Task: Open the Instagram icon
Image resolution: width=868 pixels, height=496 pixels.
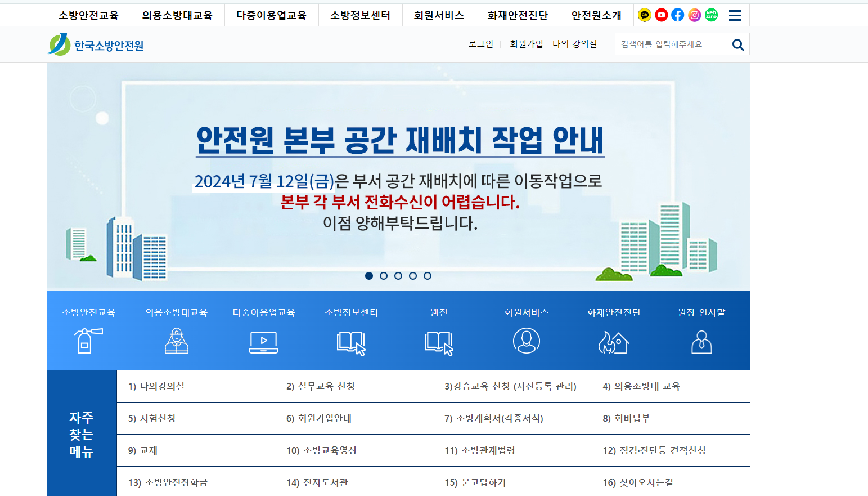Action: (x=694, y=15)
